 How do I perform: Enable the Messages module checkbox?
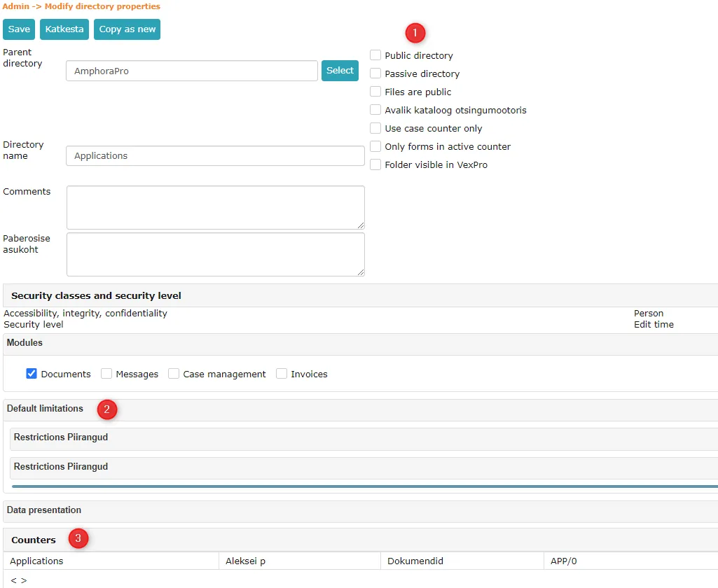coord(106,374)
